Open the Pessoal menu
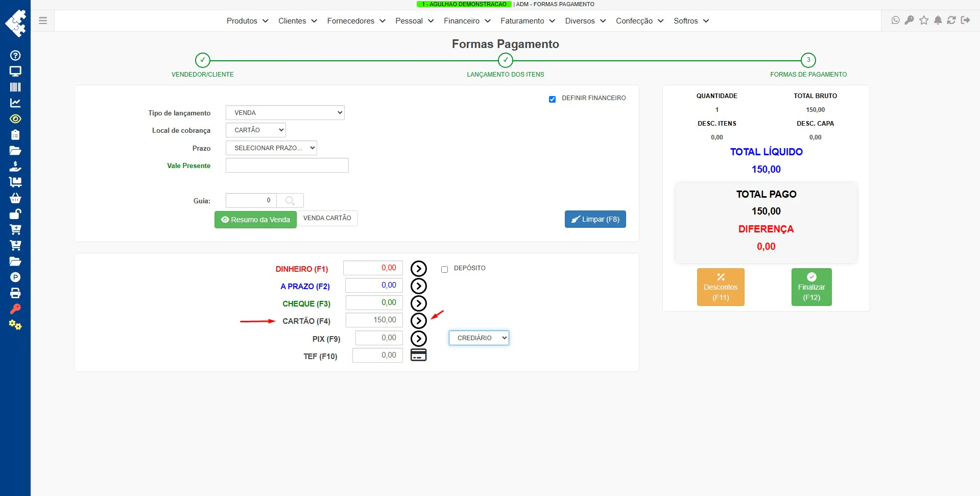Viewport: 980px width, 496px height. pyautogui.click(x=414, y=21)
